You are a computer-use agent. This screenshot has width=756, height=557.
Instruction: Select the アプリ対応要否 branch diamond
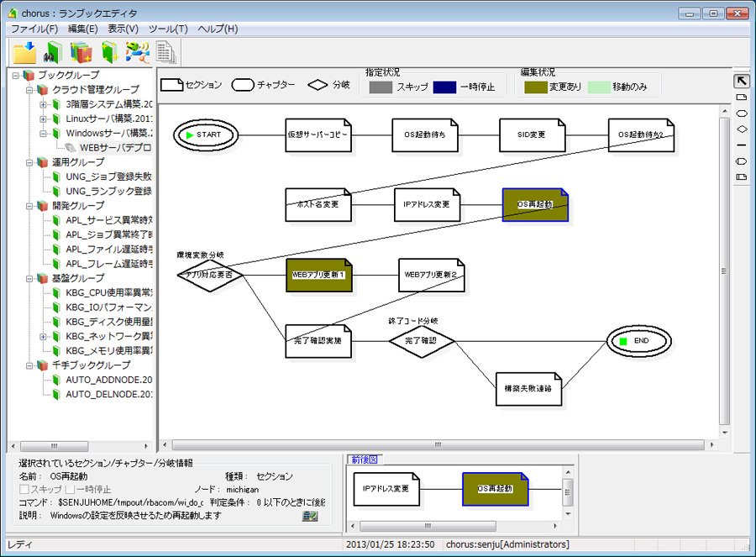coord(210,275)
